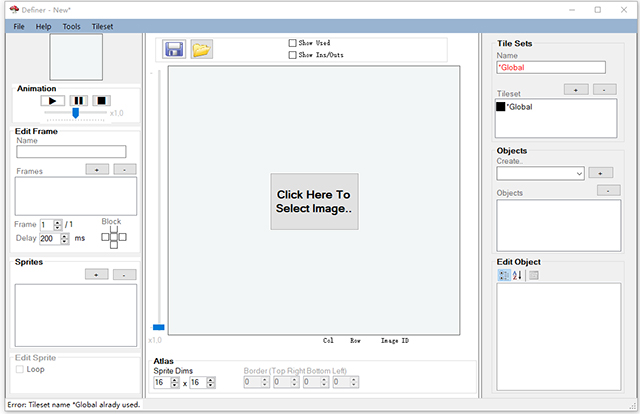Screen dimensions: 640x414
Task: Click the Edit Frame Name input field
Action: pyautogui.click(x=71, y=152)
